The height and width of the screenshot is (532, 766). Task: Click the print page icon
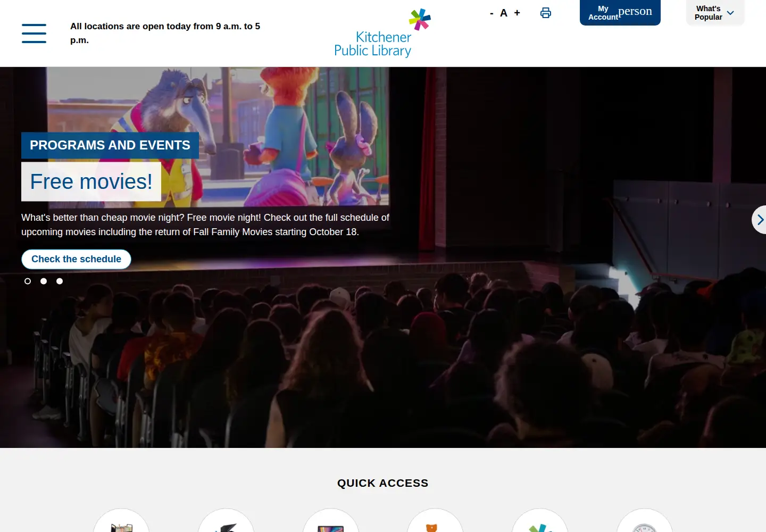(x=546, y=13)
